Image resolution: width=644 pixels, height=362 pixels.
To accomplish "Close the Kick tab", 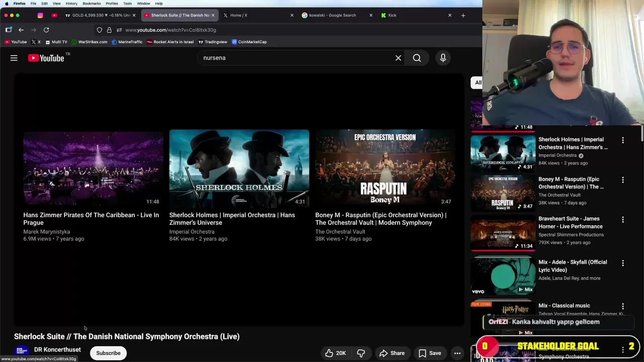I will (x=450, y=15).
